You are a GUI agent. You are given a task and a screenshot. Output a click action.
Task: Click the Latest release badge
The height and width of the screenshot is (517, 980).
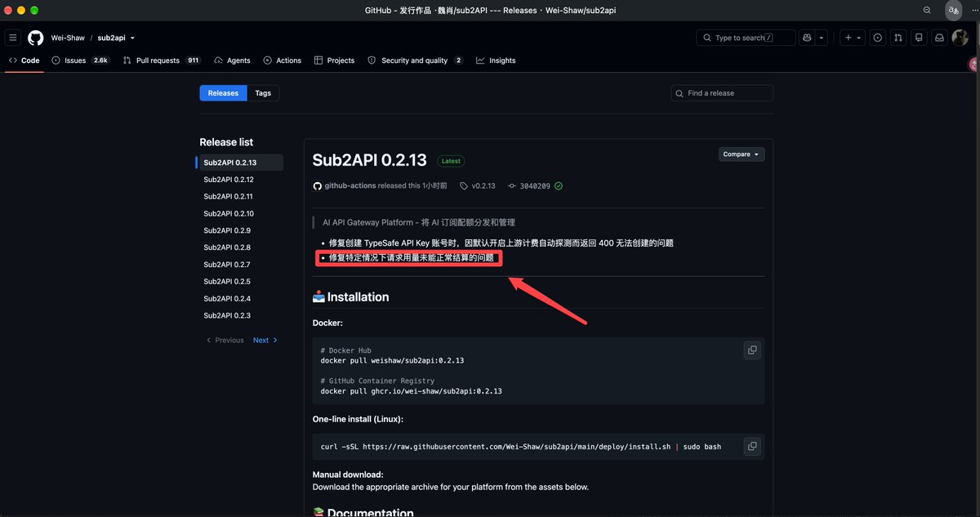tap(451, 161)
